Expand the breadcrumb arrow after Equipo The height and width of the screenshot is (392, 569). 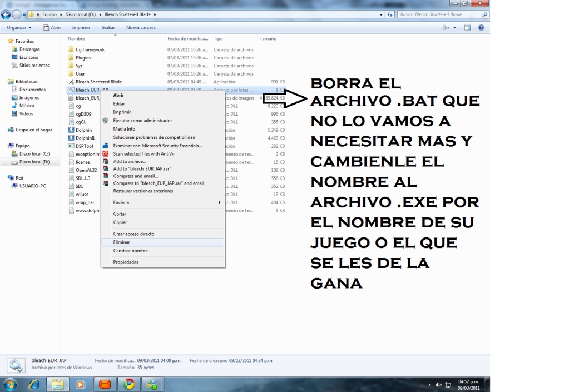[61, 14]
